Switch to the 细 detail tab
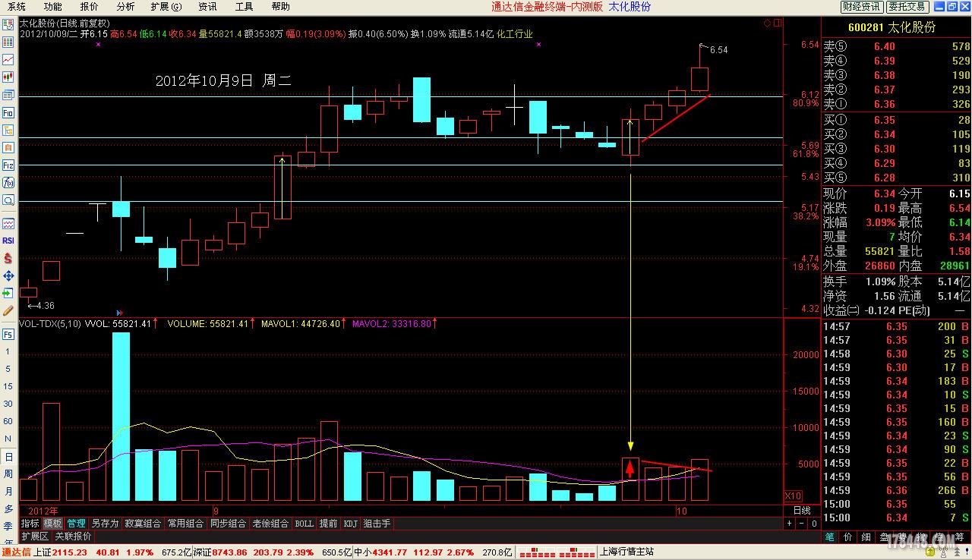This screenshot has width=972, height=560. coord(866,536)
